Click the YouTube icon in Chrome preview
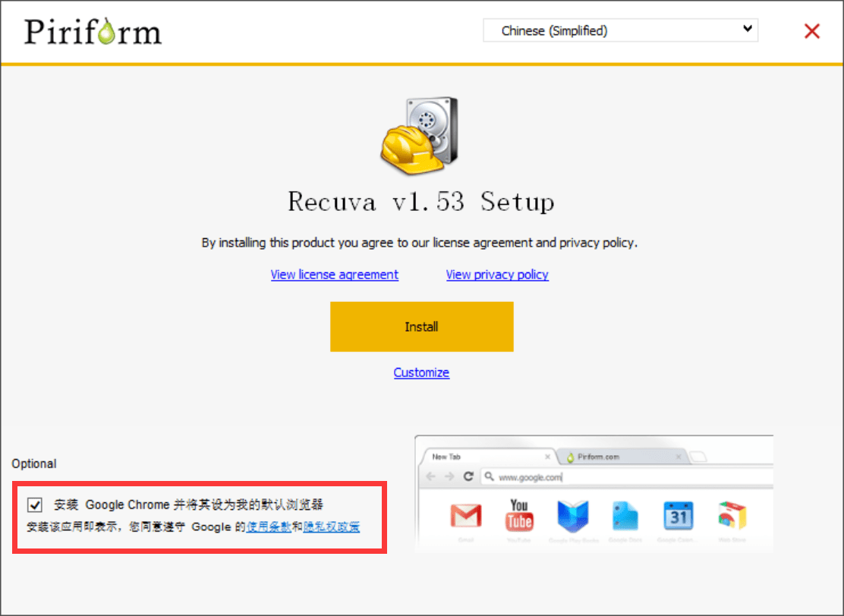The height and width of the screenshot is (616, 844). pyautogui.click(x=519, y=515)
